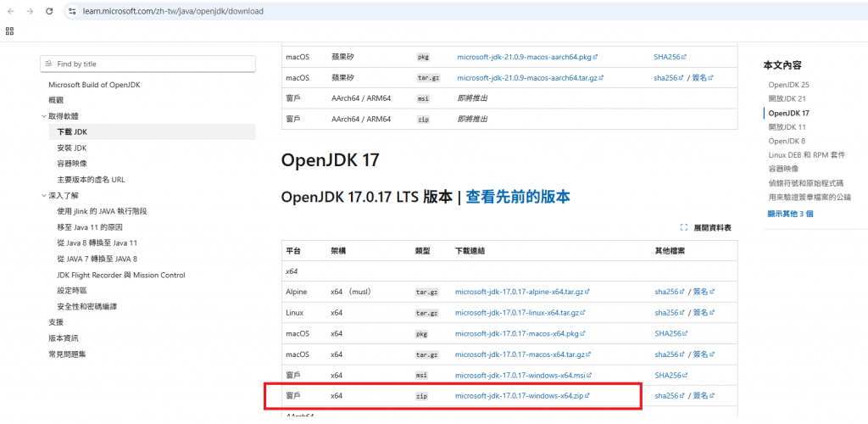Open sha256 for Linux x64 tar.gz
This screenshot has width=868, height=424.
click(x=670, y=313)
